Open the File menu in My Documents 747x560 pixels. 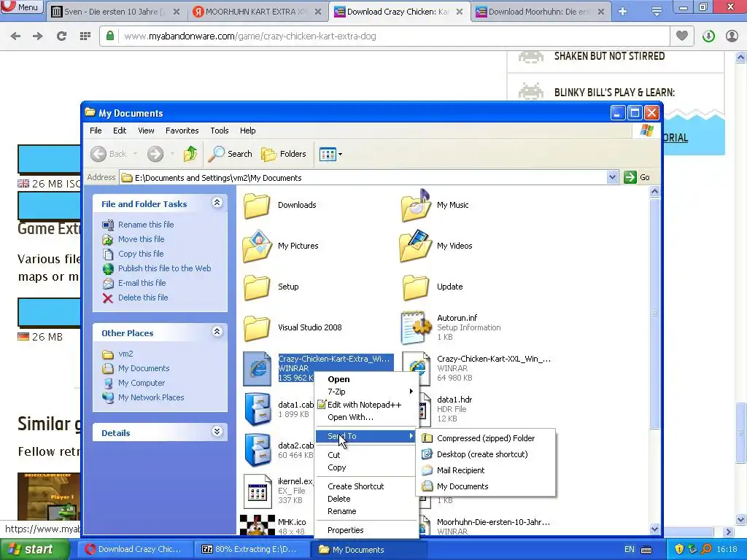coord(96,131)
